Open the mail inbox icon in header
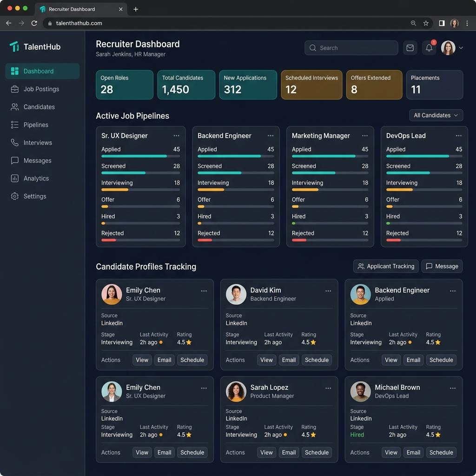The height and width of the screenshot is (476, 476). click(x=410, y=48)
